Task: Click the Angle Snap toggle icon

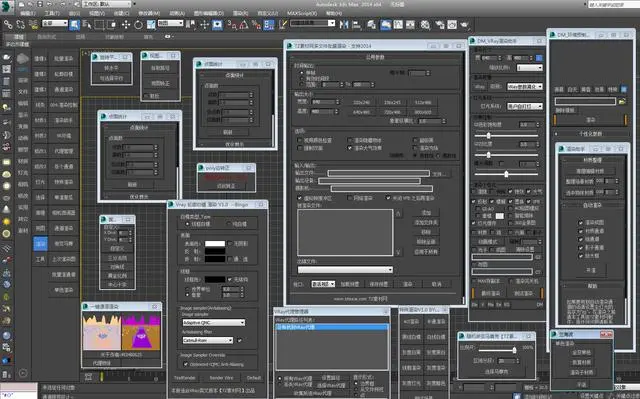Action: 244,25
